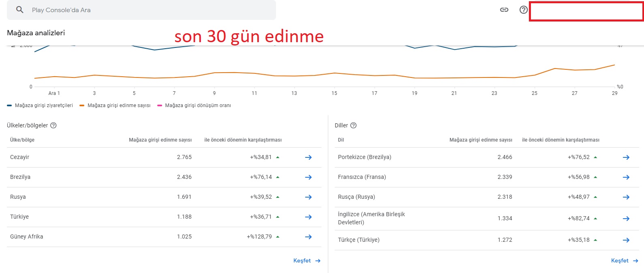Click the +%34,81 comparison value

(261, 157)
